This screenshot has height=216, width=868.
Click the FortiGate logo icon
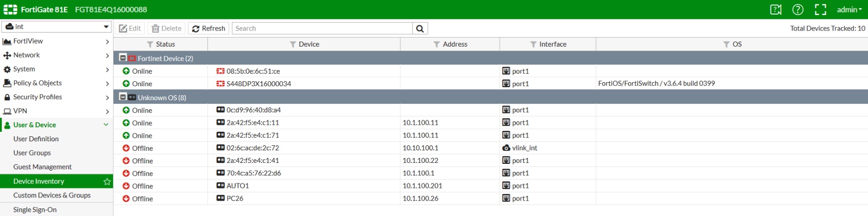tap(10, 10)
